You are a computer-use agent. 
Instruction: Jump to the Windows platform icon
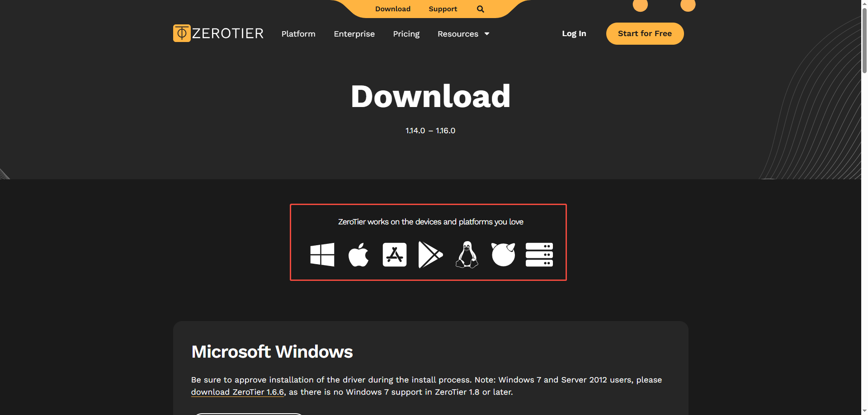[x=322, y=255]
